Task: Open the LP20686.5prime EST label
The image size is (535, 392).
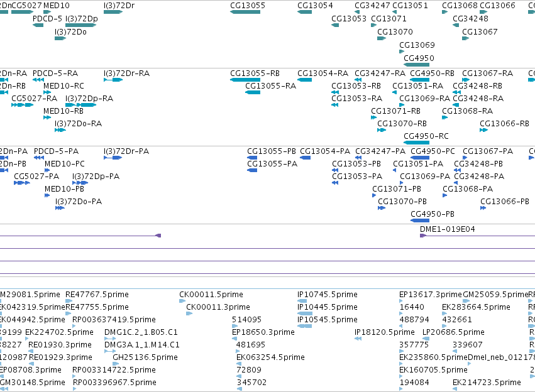Action: coord(453,332)
